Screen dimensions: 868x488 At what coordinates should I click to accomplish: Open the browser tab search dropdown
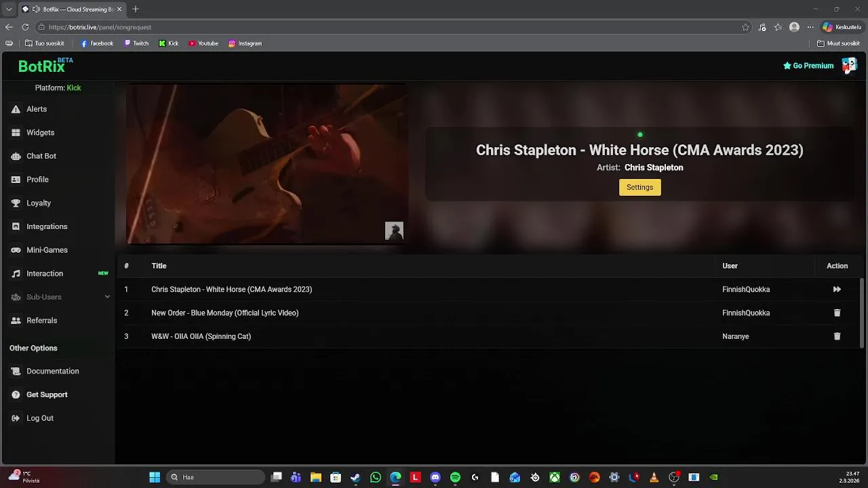pos(8,9)
